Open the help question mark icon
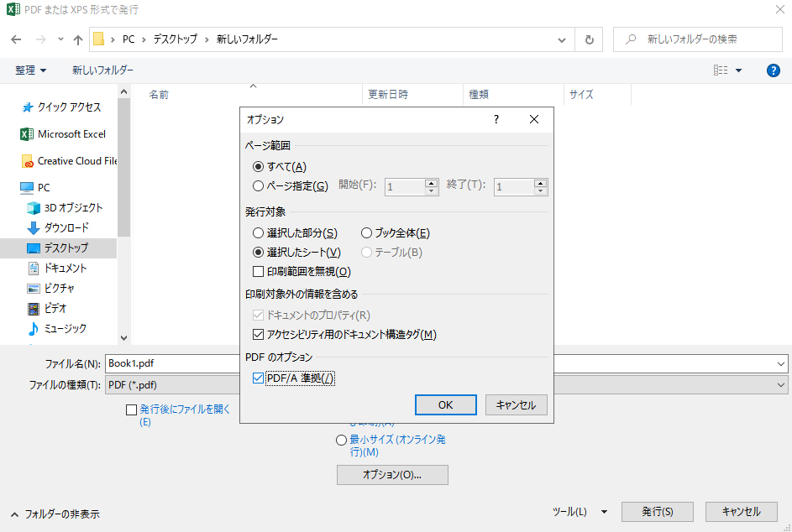 [774, 70]
